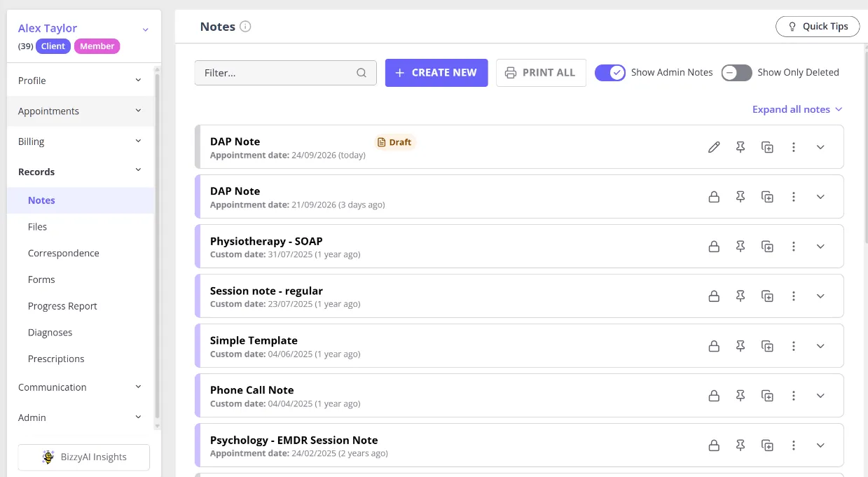The width and height of the screenshot is (868, 477).
Task: Pin the DAP Note dated 21/09/2026
Action: pyautogui.click(x=740, y=197)
